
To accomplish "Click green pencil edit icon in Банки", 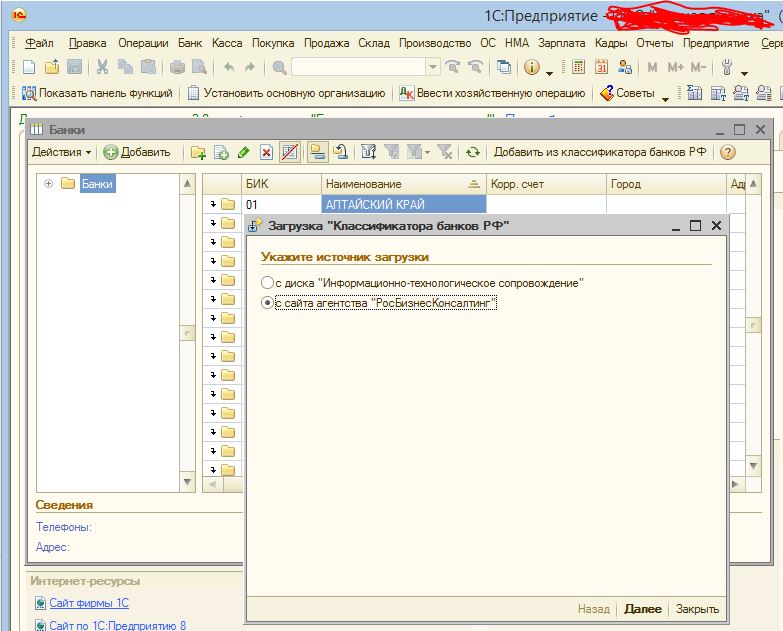I will 244,152.
